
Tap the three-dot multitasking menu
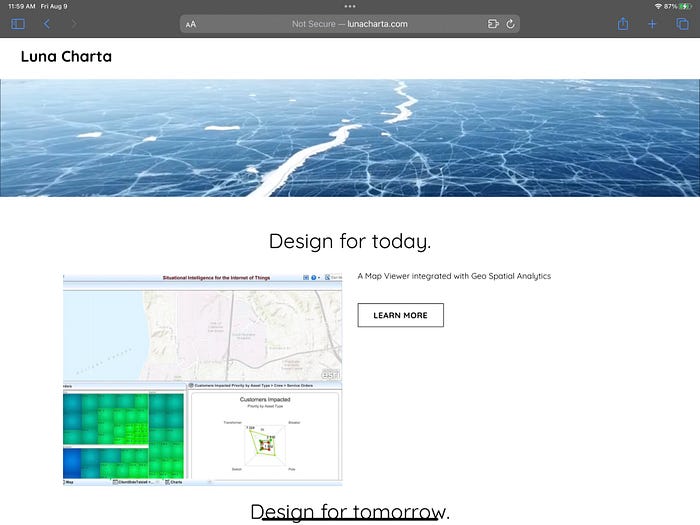(350, 6)
